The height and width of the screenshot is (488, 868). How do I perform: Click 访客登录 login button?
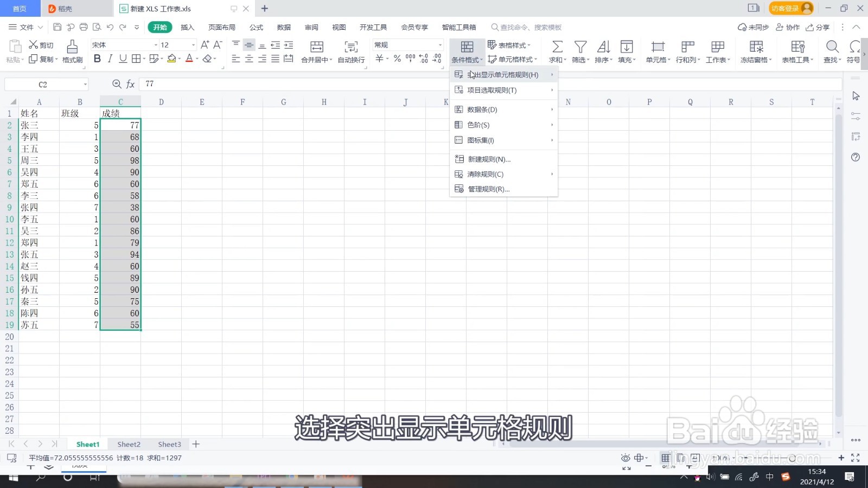[791, 8]
